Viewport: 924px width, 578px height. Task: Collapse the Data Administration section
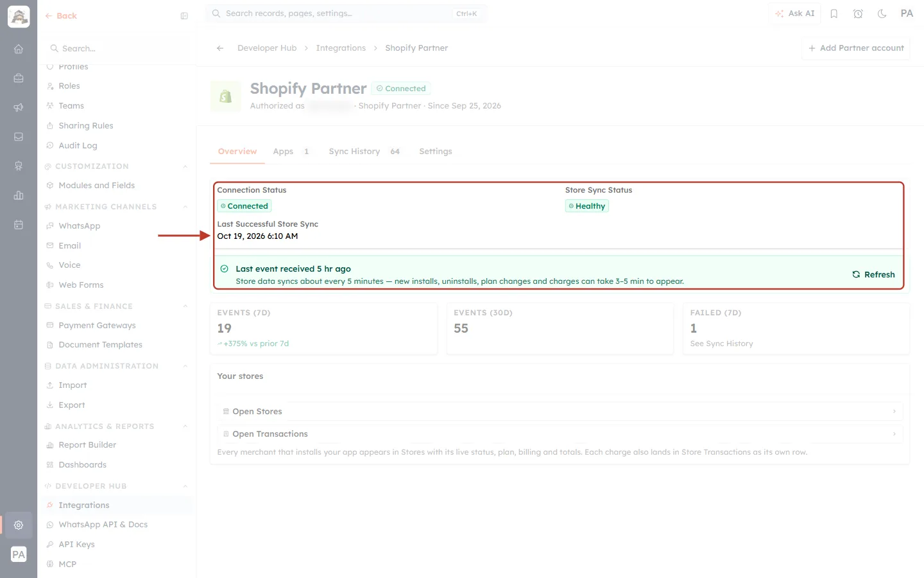click(185, 366)
